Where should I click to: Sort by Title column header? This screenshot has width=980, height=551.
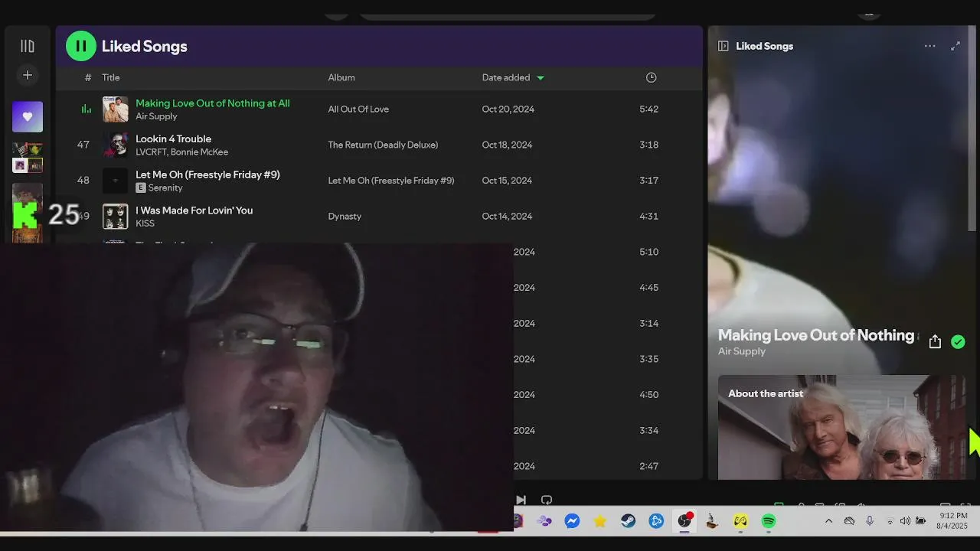tap(111, 77)
